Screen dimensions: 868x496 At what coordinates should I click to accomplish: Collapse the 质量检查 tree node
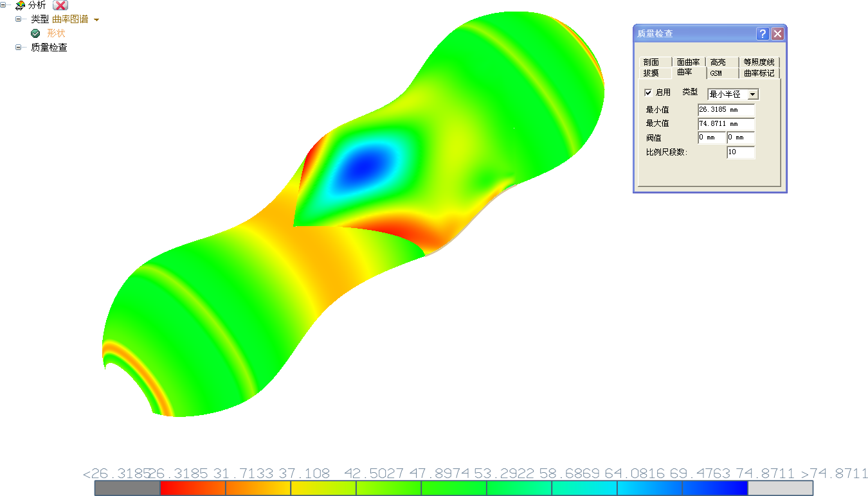point(19,47)
